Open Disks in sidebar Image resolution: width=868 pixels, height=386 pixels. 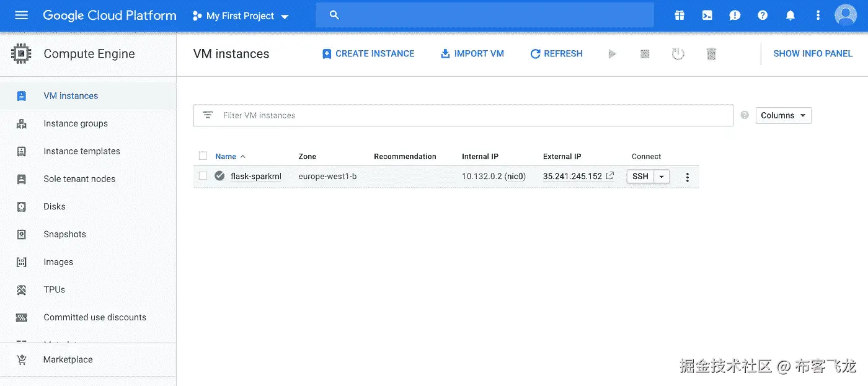point(88,207)
